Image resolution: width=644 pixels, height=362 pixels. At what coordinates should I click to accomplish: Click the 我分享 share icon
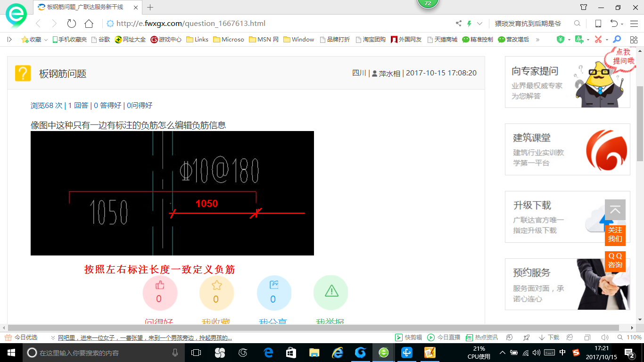pyautogui.click(x=274, y=293)
